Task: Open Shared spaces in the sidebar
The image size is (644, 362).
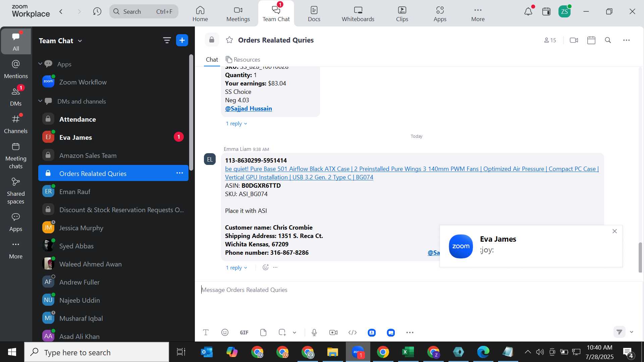Action: (16, 191)
